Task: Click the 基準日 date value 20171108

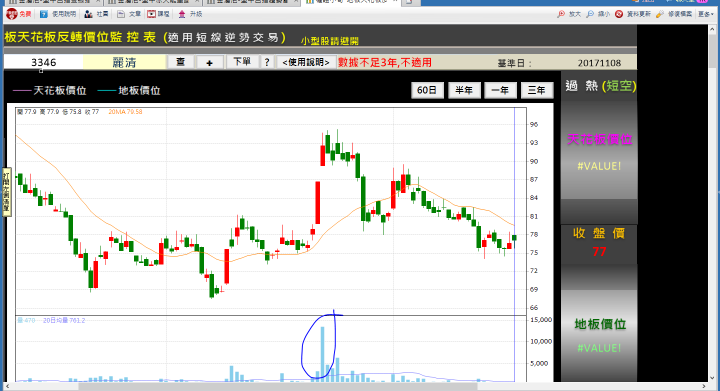Action: [x=599, y=63]
